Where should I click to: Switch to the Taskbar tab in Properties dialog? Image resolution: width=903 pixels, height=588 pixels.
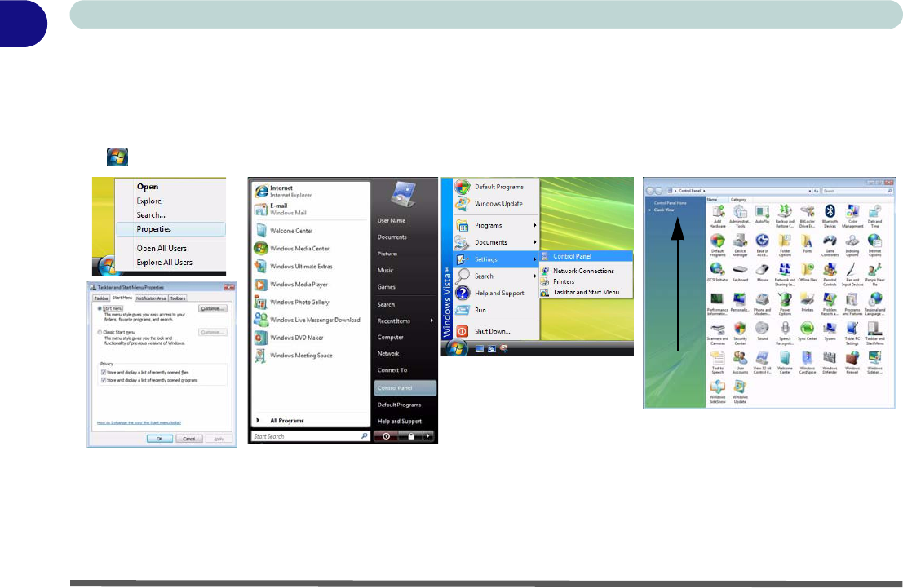(101, 298)
